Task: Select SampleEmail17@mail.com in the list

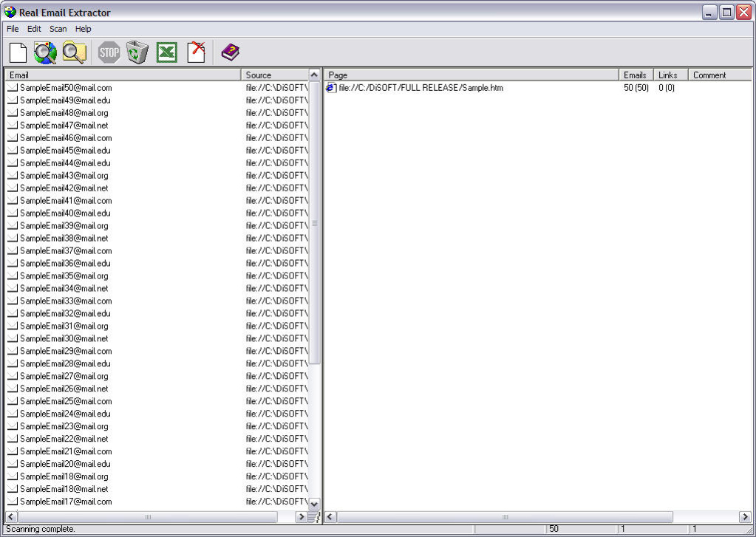Action: coord(66,502)
